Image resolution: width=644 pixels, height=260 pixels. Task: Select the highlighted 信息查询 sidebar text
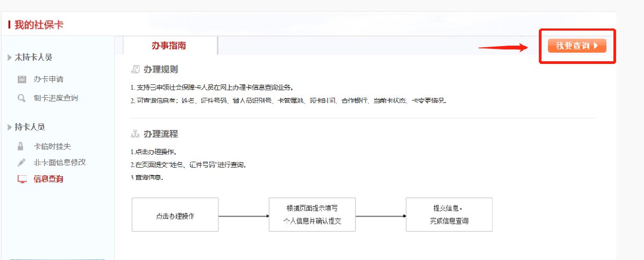tap(48, 179)
